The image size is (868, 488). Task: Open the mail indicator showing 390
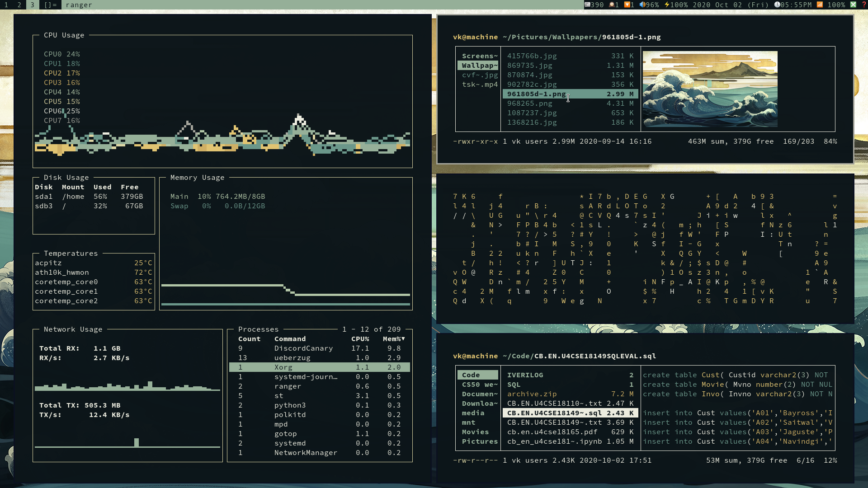588,5
